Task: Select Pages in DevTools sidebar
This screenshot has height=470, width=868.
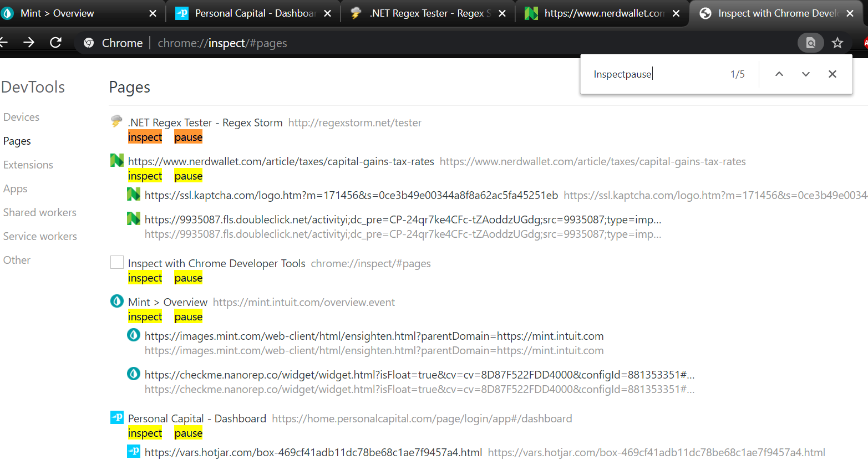Action: click(x=17, y=141)
